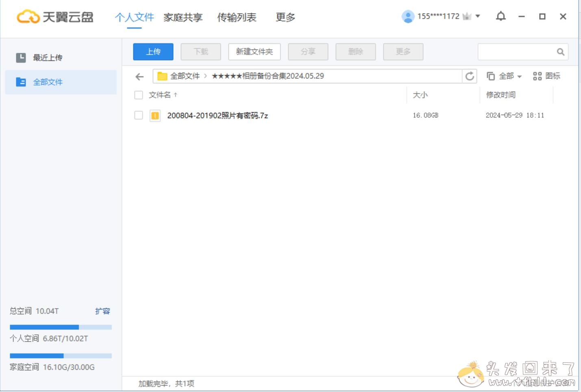Click the toolbar 更多 button
Viewport: 581px width, 392px height.
coord(403,52)
